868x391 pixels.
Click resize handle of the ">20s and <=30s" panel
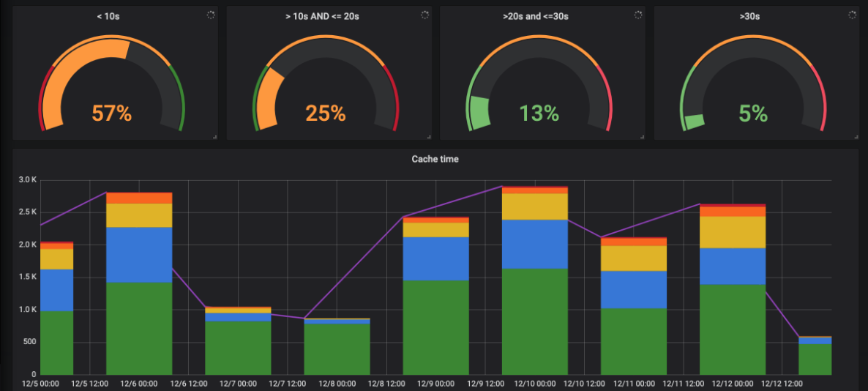[x=642, y=136]
